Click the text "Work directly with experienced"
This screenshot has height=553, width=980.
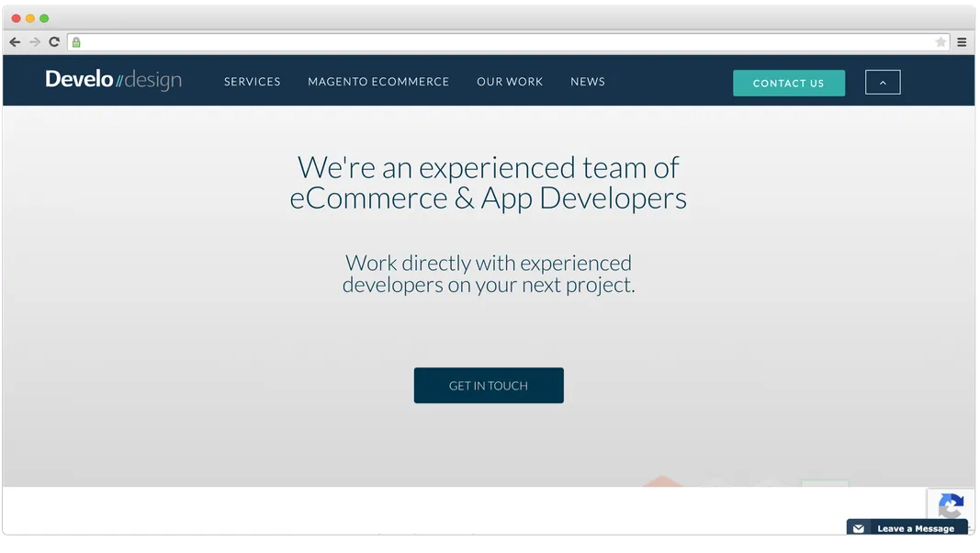tap(489, 263)
